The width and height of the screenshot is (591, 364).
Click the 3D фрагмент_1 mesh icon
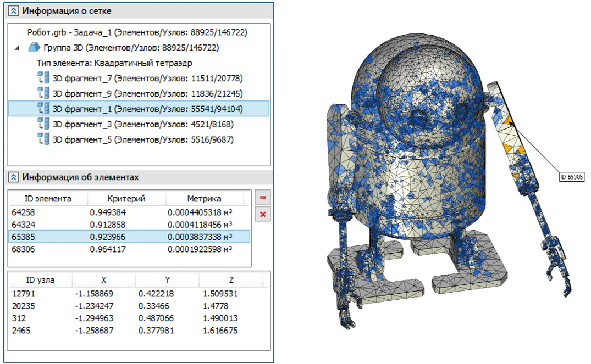[43, 108]
